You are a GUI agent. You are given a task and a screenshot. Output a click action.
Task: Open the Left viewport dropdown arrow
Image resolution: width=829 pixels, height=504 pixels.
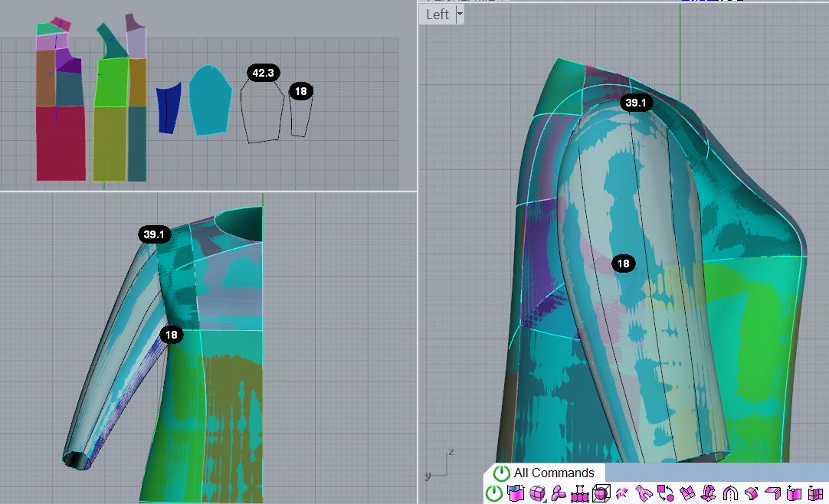(460, 15)
